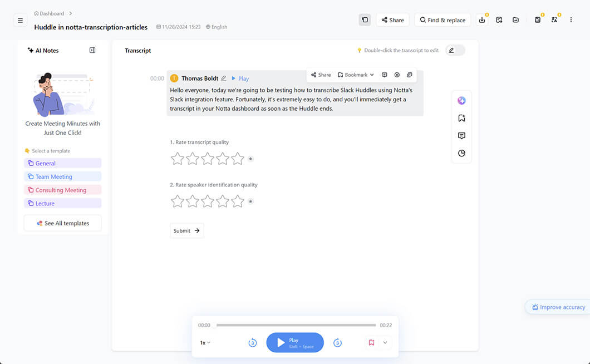This screenshot has height=364, width=590.
Task: Click the 00:00 timestamp of the transcript
Action: coord(157,78)
